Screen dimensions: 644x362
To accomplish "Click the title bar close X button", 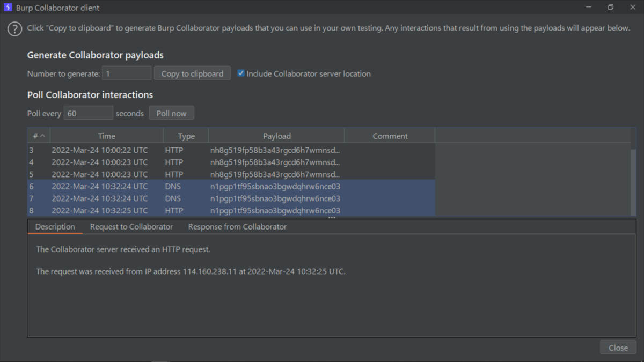I will pyautogui.click(x=633, y=8).
